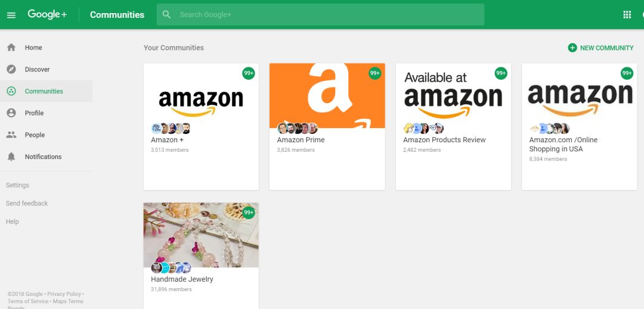Open Maps Terms footer link

tap(68, 301)
